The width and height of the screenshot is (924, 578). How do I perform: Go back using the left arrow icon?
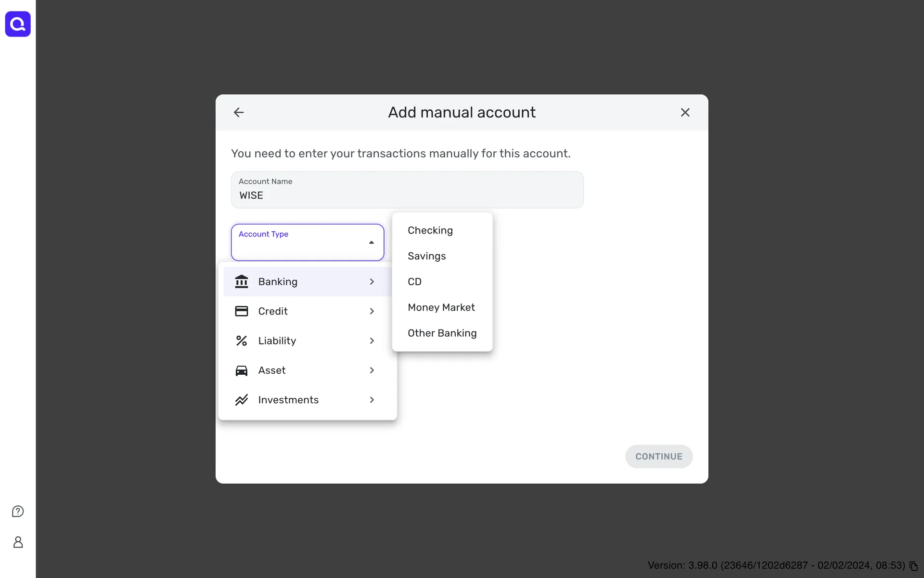point(239,112)
